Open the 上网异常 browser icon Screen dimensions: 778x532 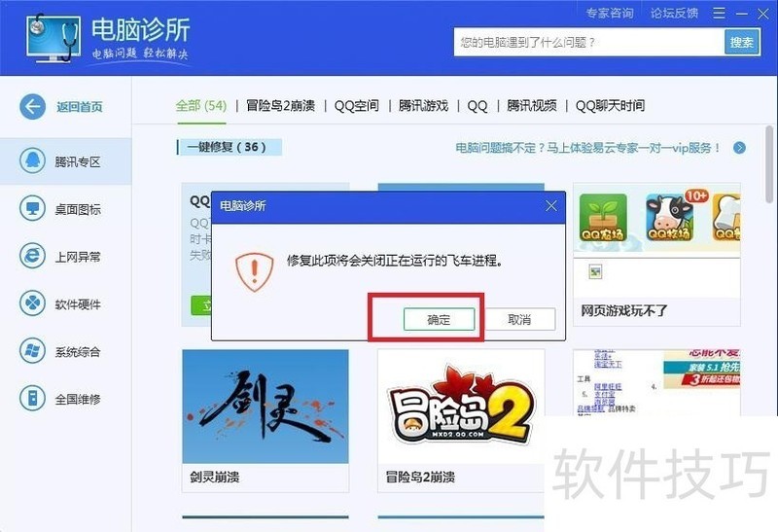click(33, 256)
